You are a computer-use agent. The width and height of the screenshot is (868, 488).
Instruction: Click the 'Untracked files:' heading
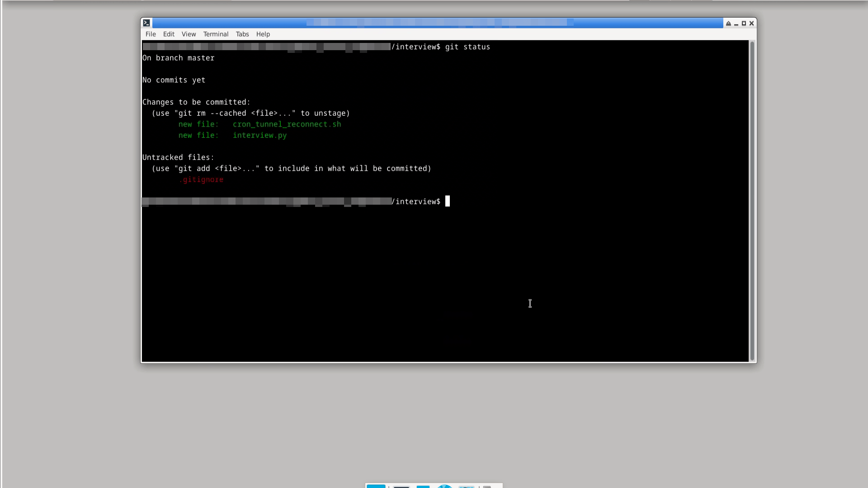pyautogui.click(x=178, y=157)
